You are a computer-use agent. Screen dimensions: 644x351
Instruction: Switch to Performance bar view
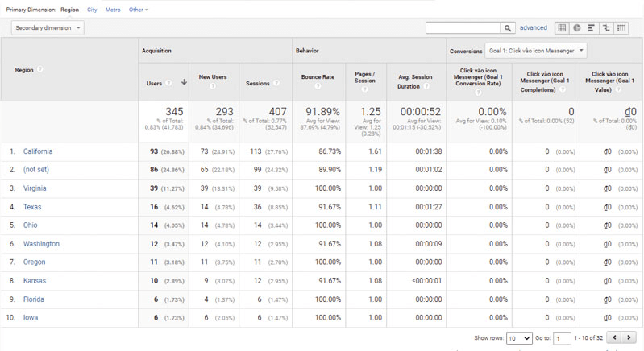[x=592, y=28]
